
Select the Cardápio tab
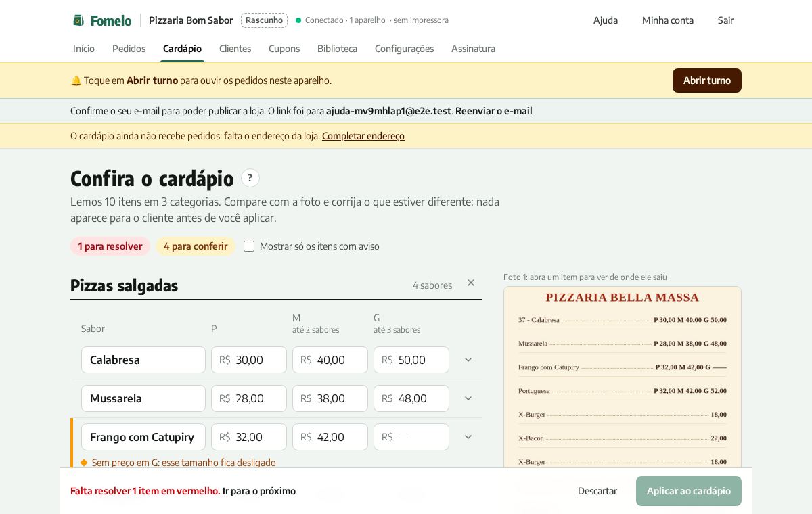(183, 49)
